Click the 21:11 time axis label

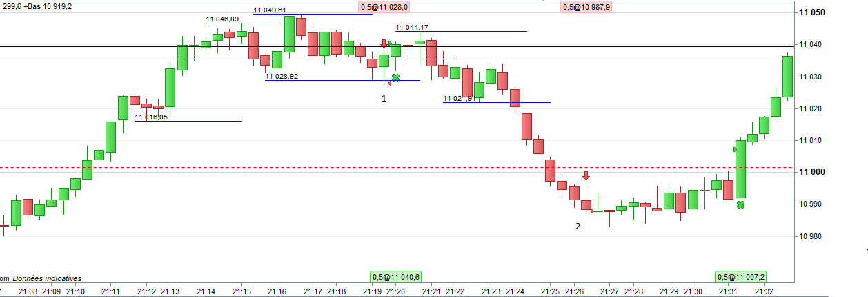pos(112,292)
